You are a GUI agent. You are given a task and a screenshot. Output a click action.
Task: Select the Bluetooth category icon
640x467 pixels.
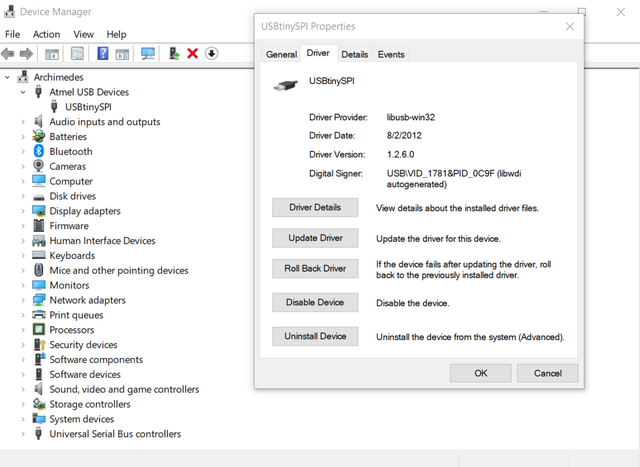[x=39, y=151]
